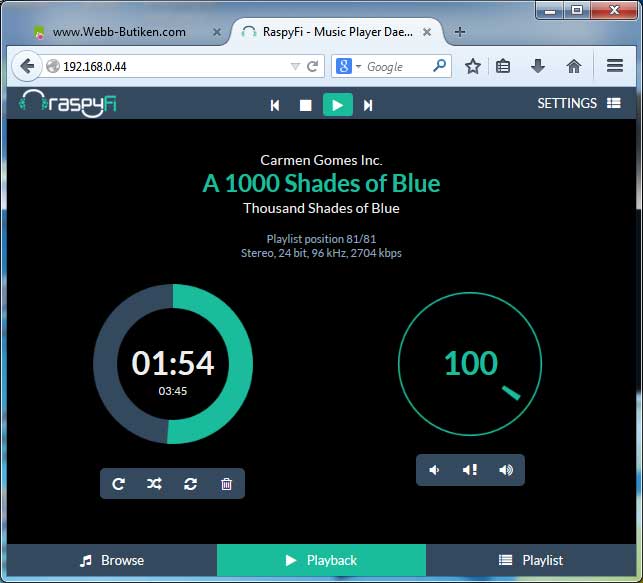Click the volume value 100
643x583 pixels.
470,363
